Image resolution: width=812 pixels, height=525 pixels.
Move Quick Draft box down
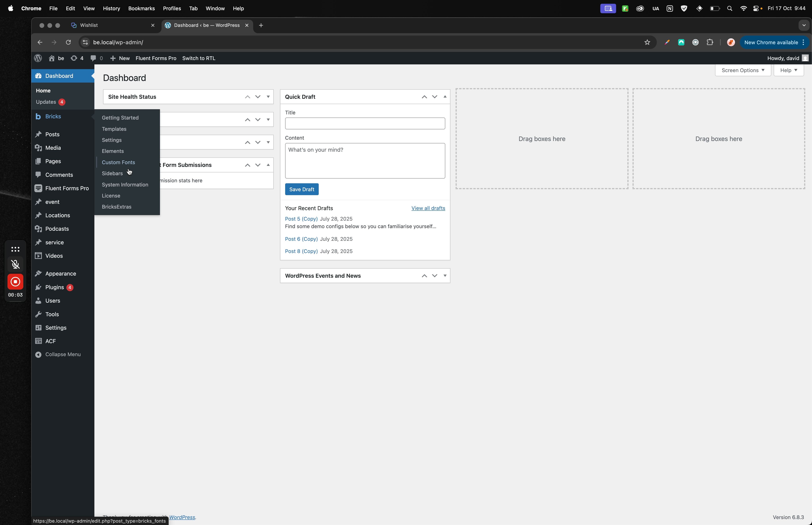tap(434, 97)
